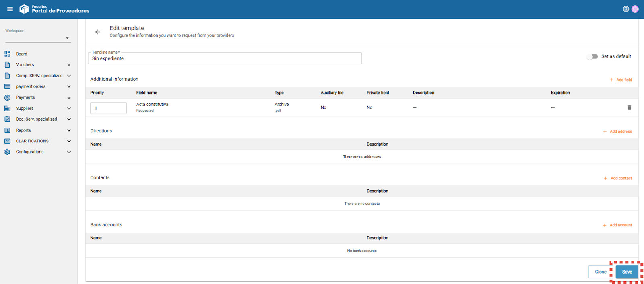Select Suppliers in the sidebar
Image resolution: width=644 pixels, height=284 pixels.
[25, 108]
